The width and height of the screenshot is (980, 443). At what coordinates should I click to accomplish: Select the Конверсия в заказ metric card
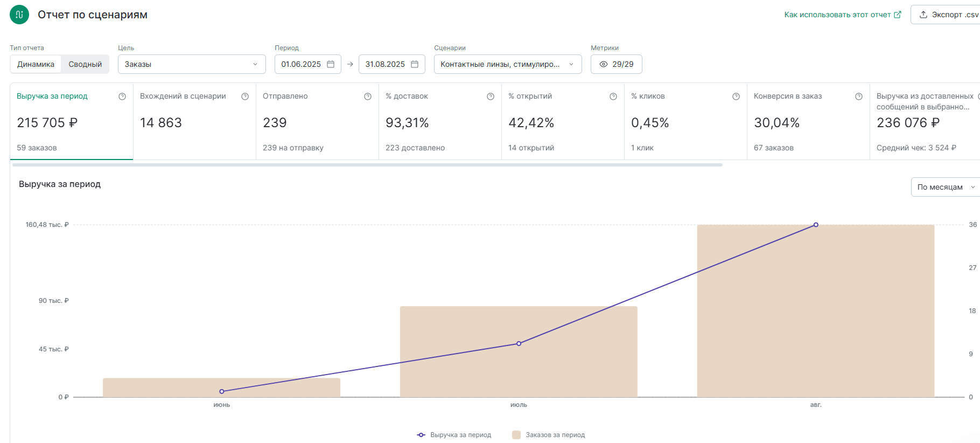coord(808,121)
